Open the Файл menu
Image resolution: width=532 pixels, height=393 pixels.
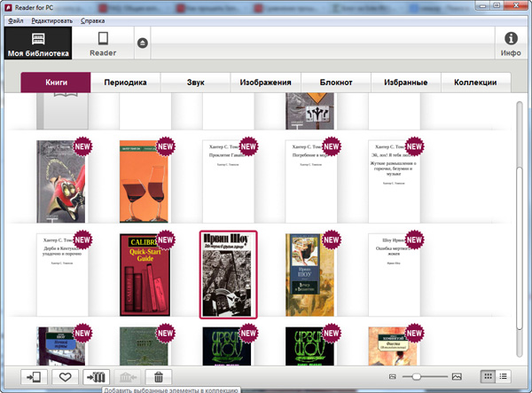pyautogui.click(x=16, y=20)
